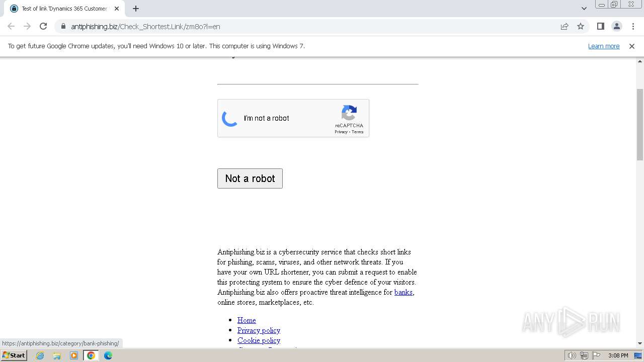Click the network tray icon

pyautogui.click(x=584, y=355)
